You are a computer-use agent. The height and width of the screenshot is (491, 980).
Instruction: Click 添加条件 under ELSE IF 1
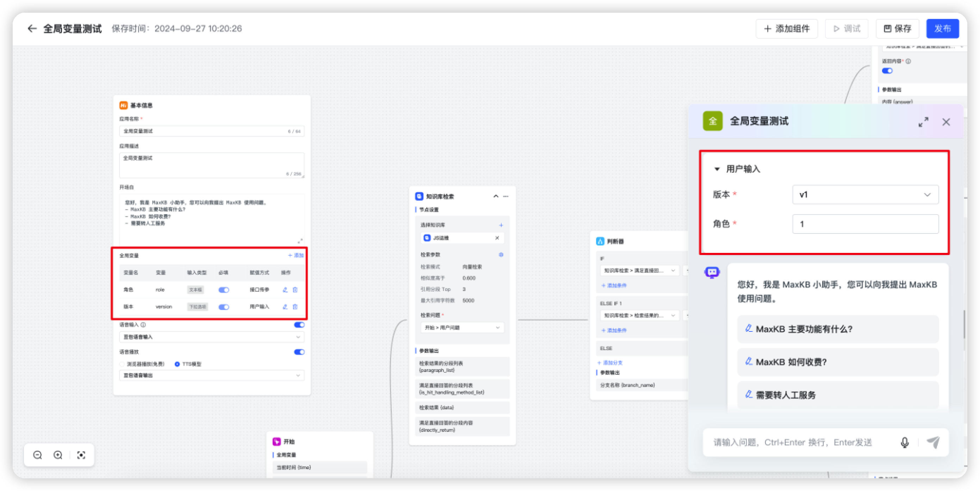614,330
